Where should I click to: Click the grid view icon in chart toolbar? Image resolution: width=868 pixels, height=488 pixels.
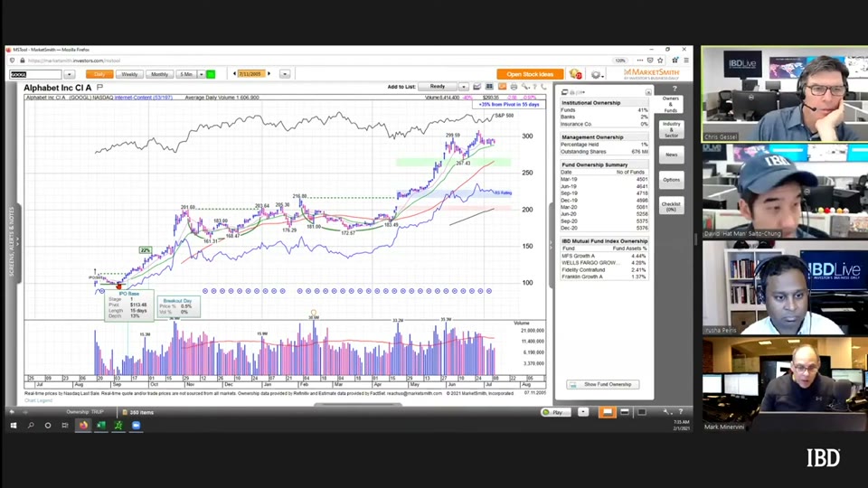pos(489,87)
